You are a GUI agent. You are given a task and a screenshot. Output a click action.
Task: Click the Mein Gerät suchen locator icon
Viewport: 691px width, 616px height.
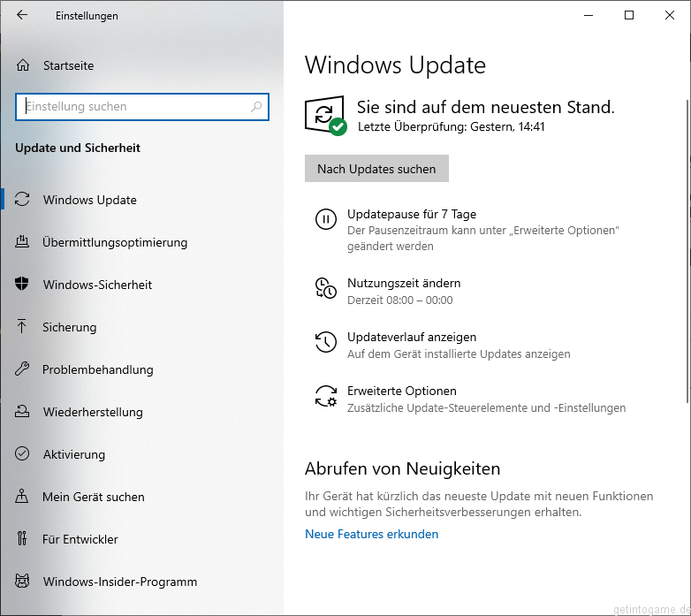[x=21, y=496]
